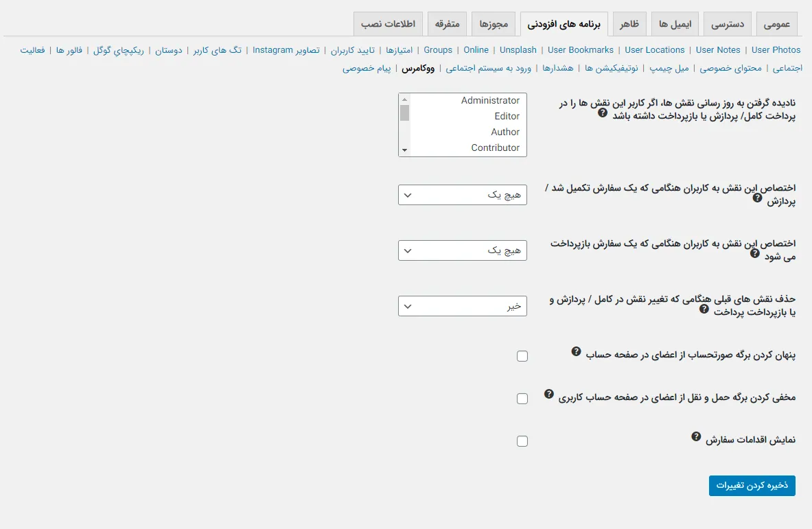Viewport: 812px width, 529px height.
Task: Switch to ظاهر tab
Action: [x=629, y=24]
